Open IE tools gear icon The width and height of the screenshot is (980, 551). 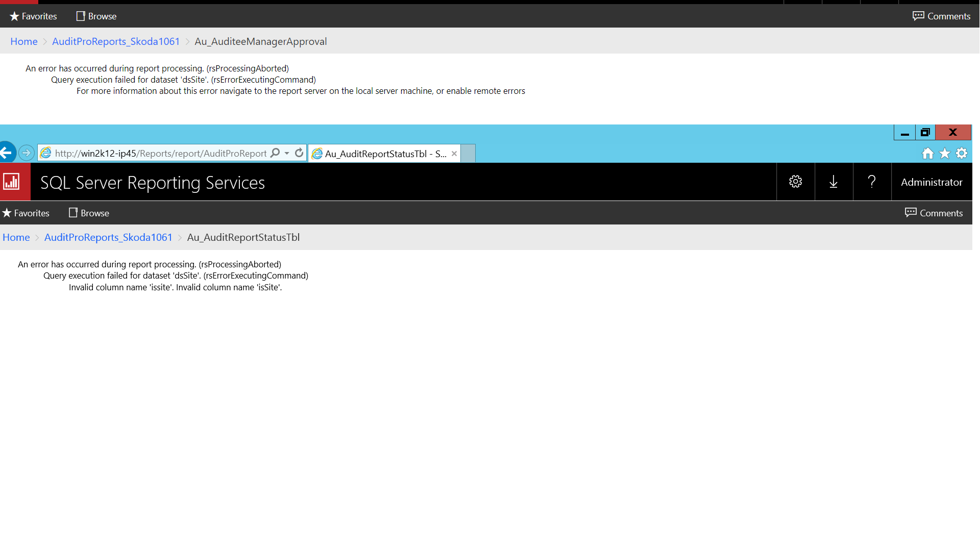(962, 153)
